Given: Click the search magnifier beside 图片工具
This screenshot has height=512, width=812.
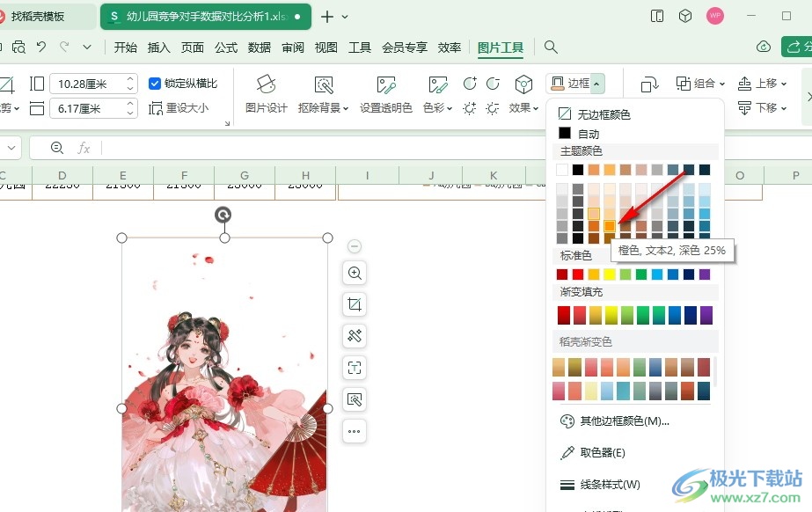Looking at the screenshot, I should pos(551,48).
